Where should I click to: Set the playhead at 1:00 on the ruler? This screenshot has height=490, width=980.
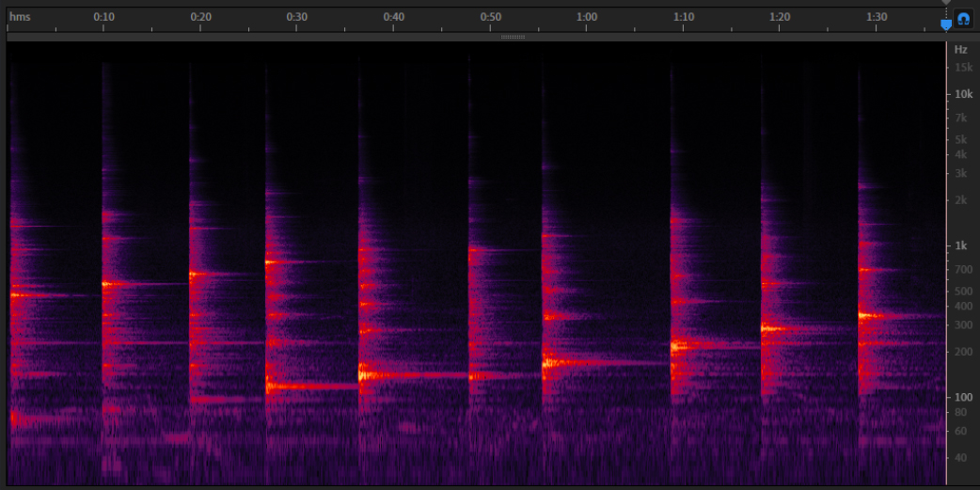587,18
